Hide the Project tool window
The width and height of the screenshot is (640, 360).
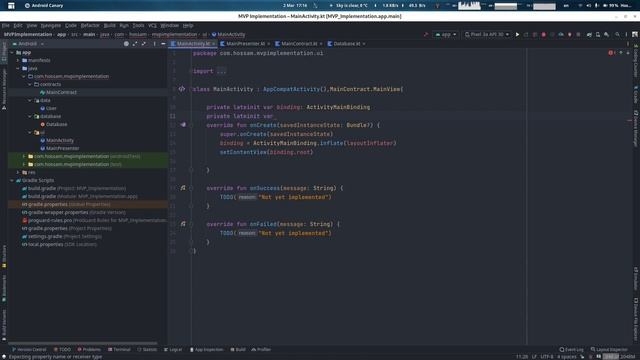163,44
